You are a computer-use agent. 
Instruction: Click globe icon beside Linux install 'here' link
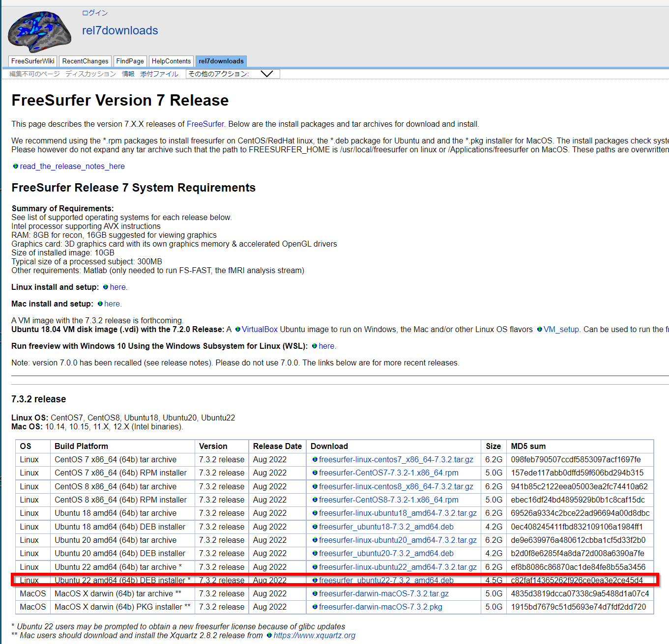pyautogui.click(x=106, y=287)
